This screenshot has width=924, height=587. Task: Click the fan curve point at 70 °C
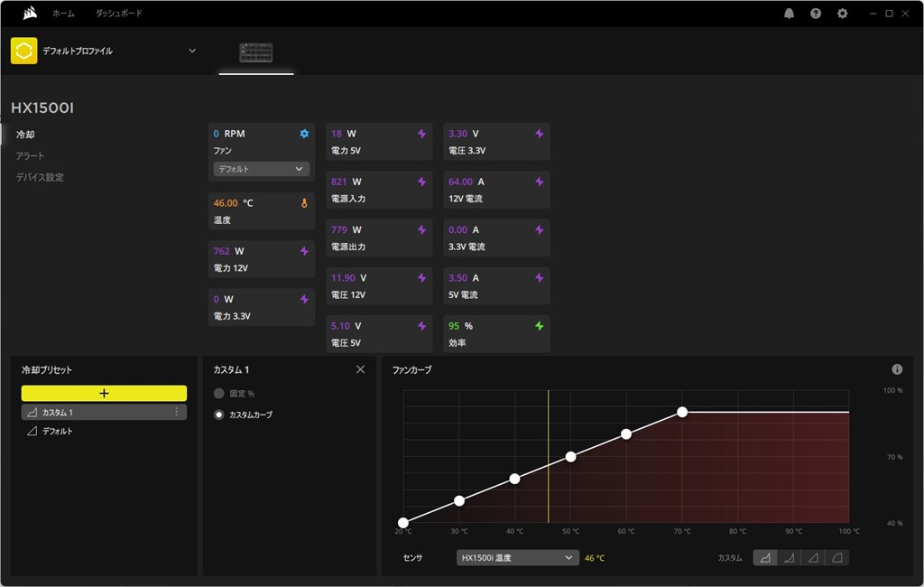click(x=682, y=412)
